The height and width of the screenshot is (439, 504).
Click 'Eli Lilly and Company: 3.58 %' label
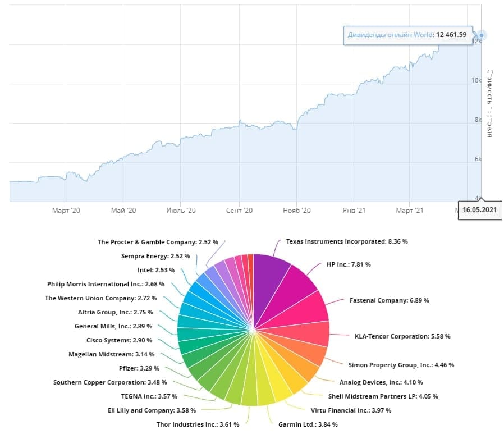click(152, 410)
